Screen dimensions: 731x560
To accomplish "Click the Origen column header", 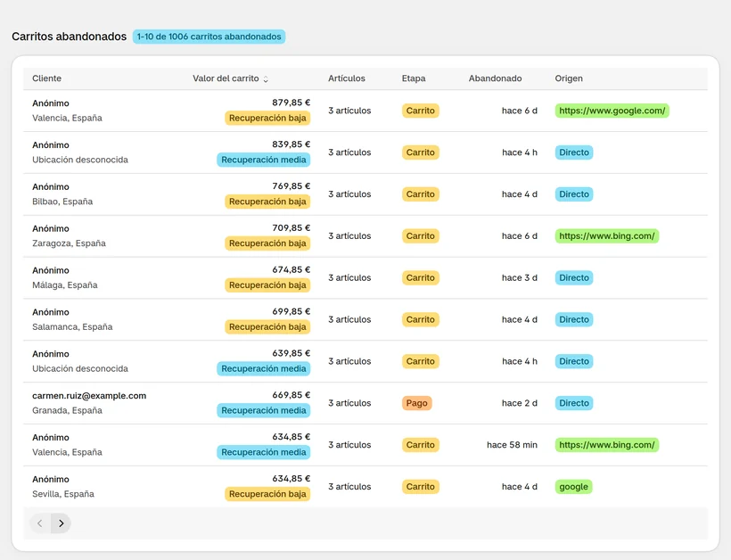I will click(x=568, y=78).
